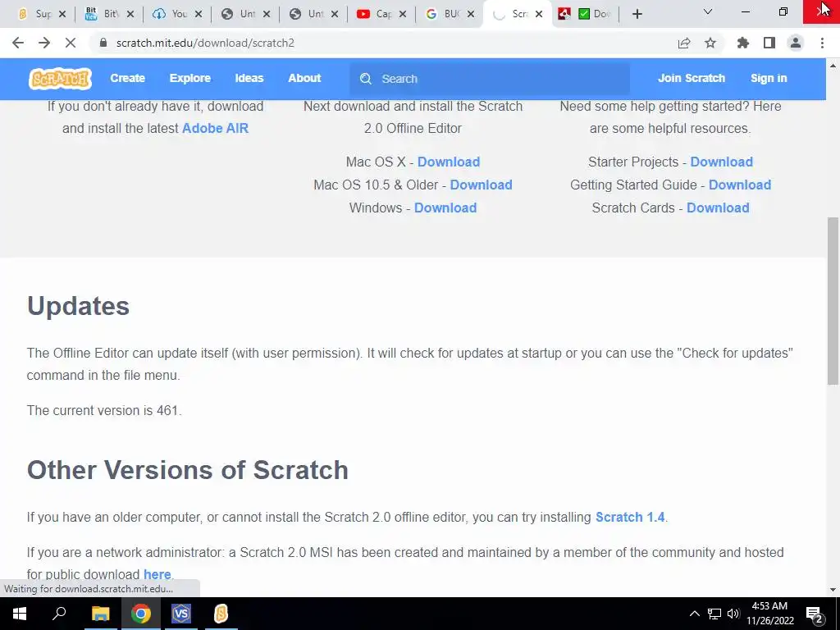Open the Chrome profile avatar
Image resolution: width=840 pixels, height=630 pixels.
(x=796, y=43)
